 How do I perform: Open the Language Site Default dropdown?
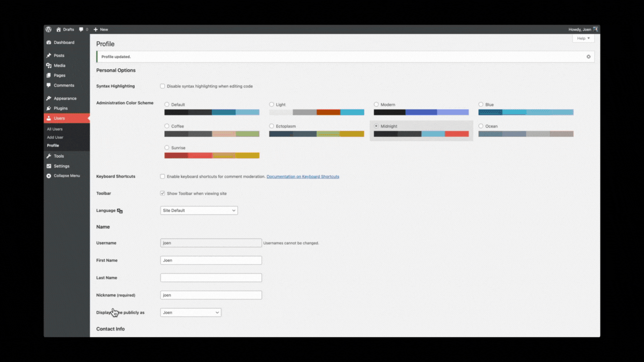(199, 211)
